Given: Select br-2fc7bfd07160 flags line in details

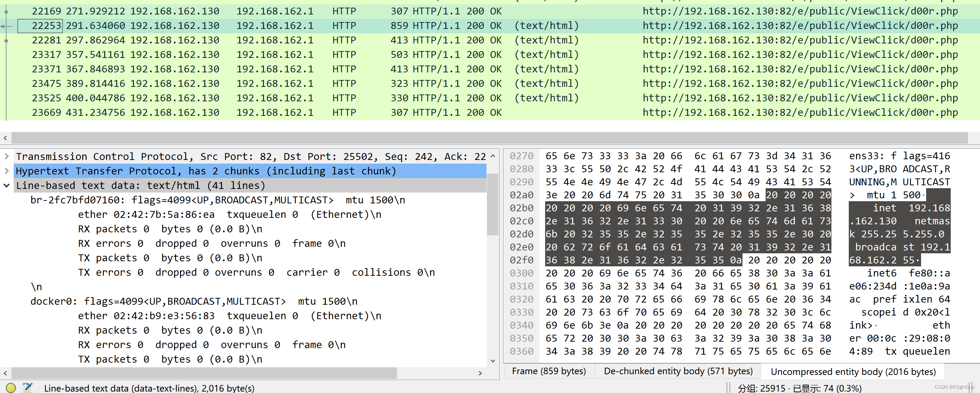Looking at the screenshot, I should click(218, 200).
